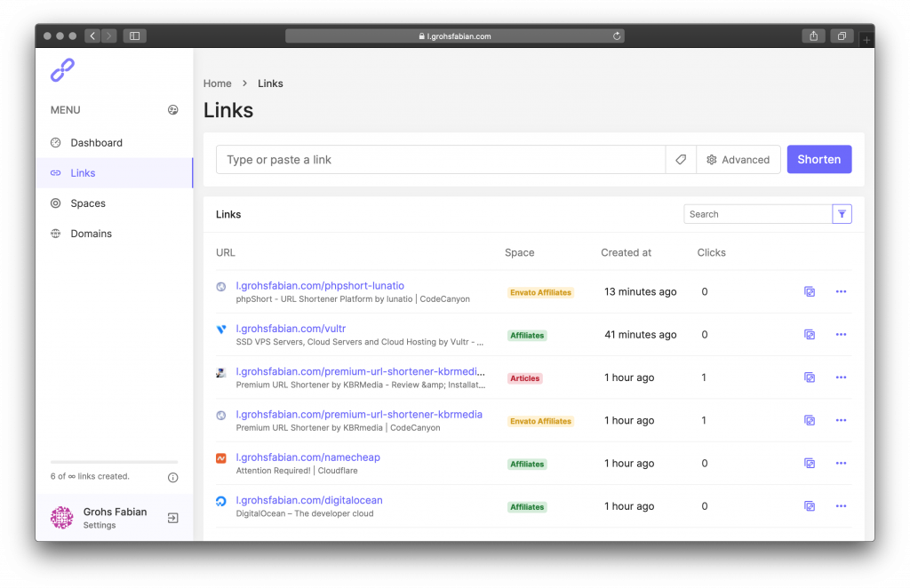Open the truncated premium-url-shortener-kbrmedi... link
The width and height of the screenshot is (910, 588).
pos(361,371)
